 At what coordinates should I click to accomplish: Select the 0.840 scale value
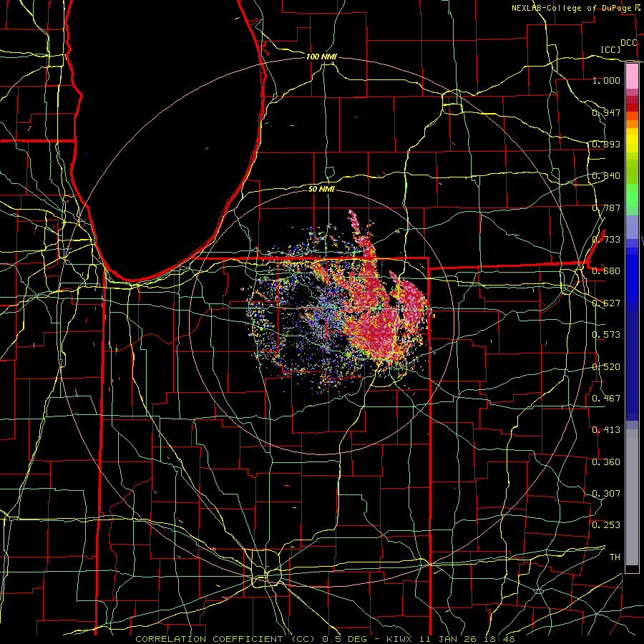click(x=606, y=176)
